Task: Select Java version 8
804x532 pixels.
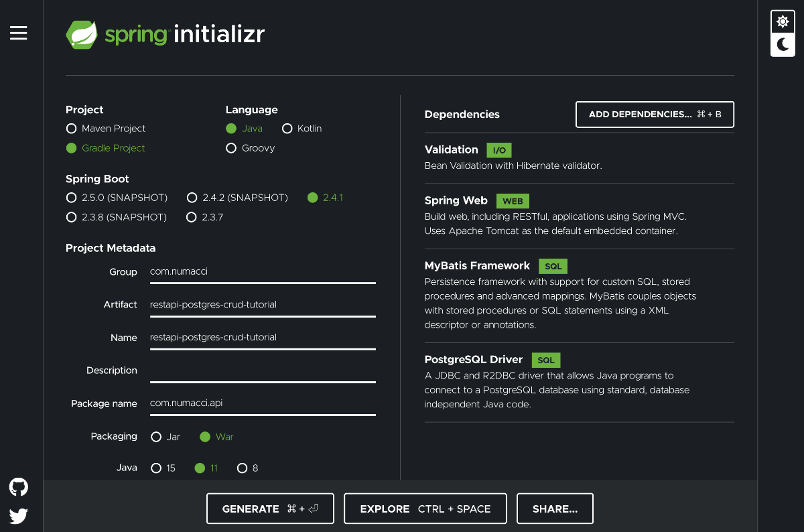Action: pos(247,468)
